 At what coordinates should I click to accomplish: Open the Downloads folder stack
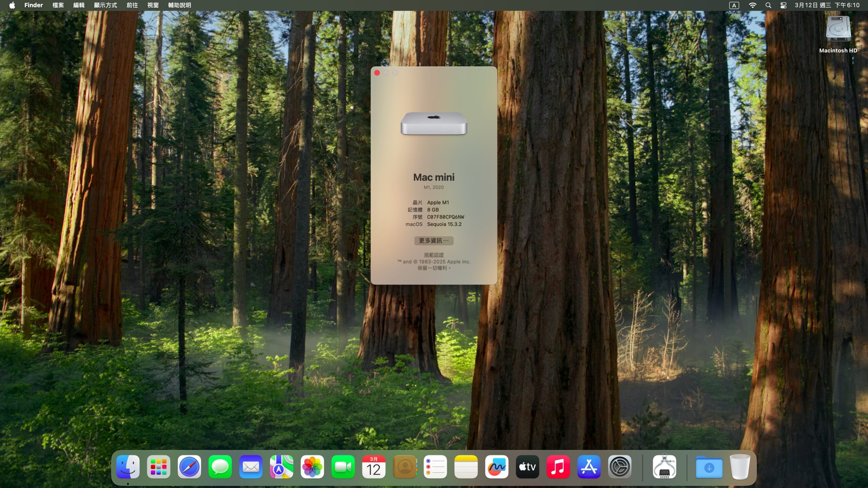click(709, 467)
